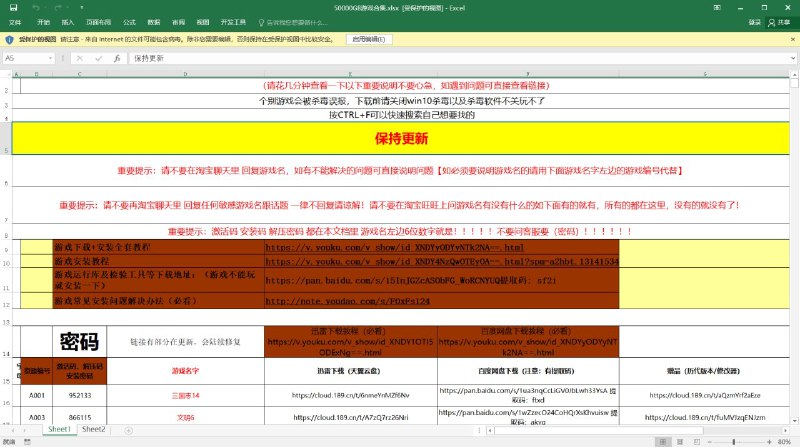Screen dimensions: 800x447
Task: Switch to the 视图 ribbon tab
Action: (x=203, y=22)
